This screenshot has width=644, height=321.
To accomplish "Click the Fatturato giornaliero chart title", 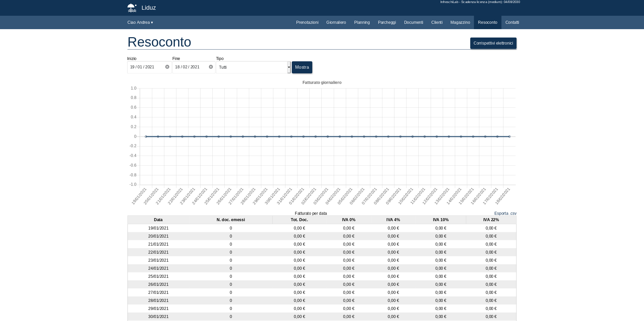I will coord(322,82).
